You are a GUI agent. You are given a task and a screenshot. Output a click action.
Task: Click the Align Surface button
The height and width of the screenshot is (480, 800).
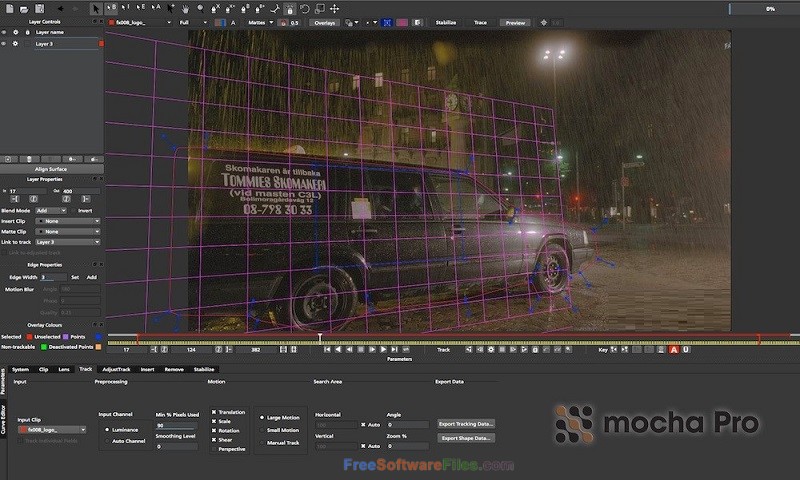point(52,169)
